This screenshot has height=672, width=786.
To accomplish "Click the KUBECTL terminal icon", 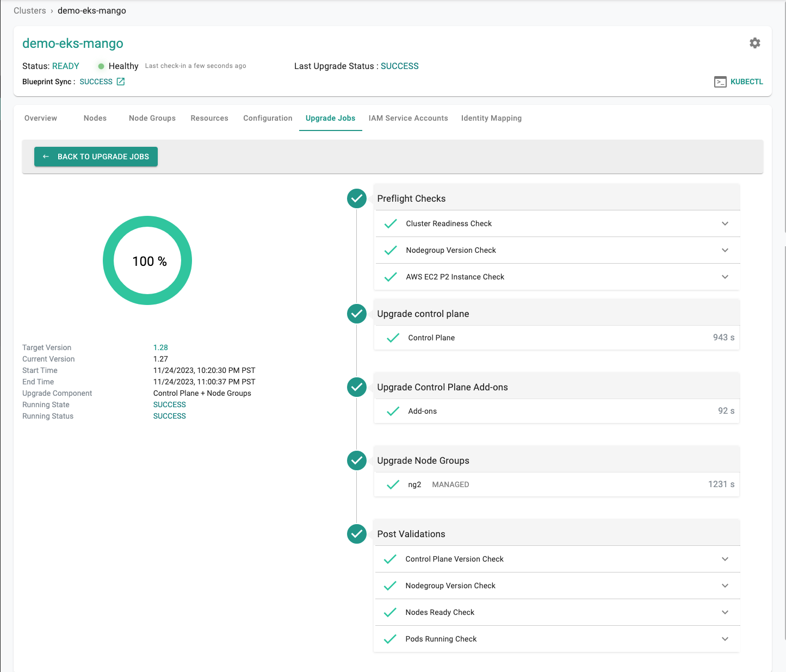I will [x=720, y=82].
